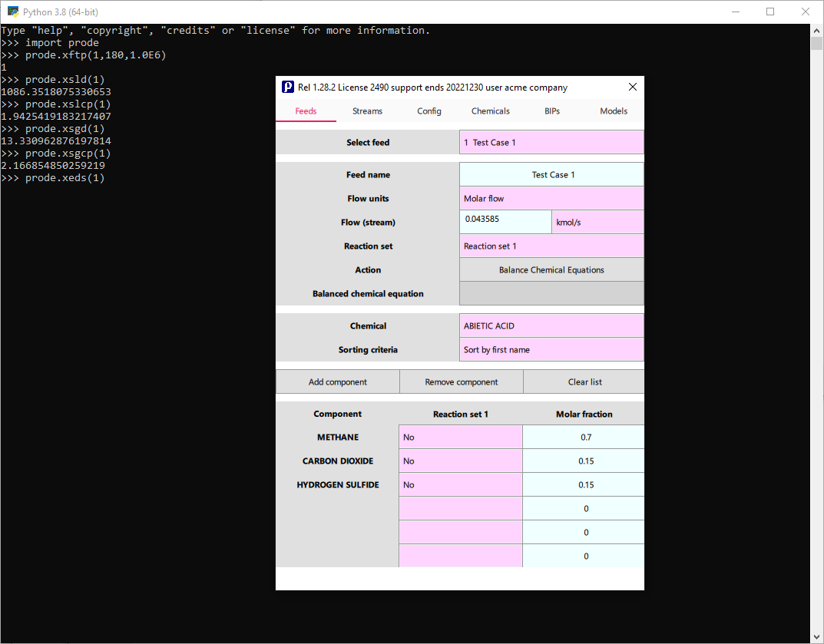824x644 pixels.
Task: Edit HYDROGEN SULFIDE molar fraction field
Action: (584, 485)
